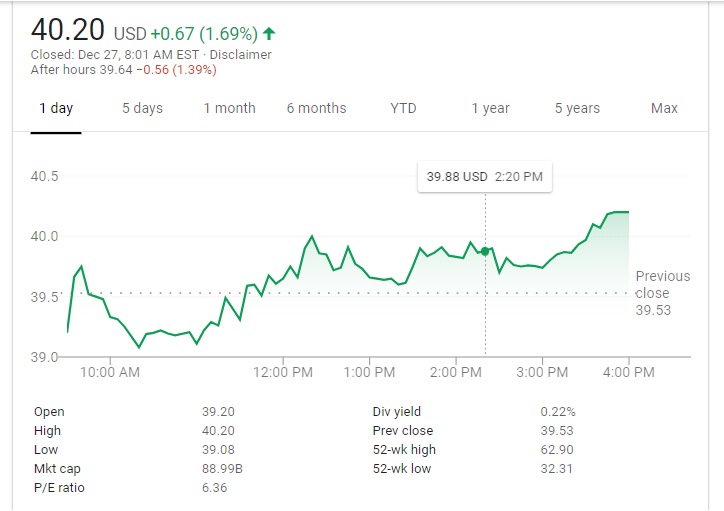
Task: Switch to the 1 year tab
Action: [x=490, y=108]
